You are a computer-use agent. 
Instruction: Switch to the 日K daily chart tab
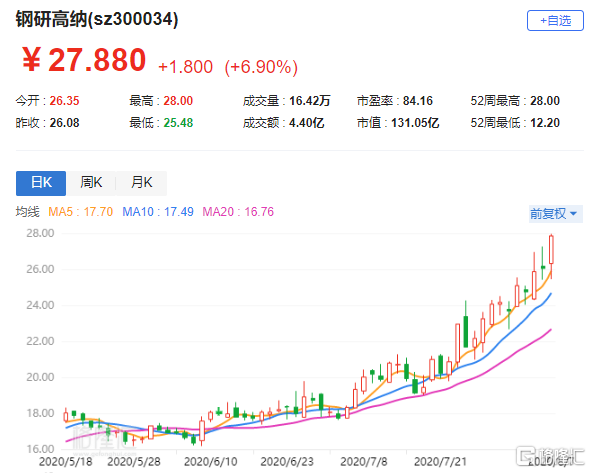[41, 183]
